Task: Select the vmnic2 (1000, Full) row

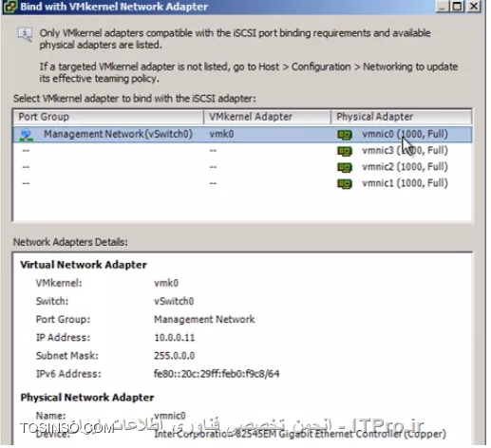Action: point(243,167)
